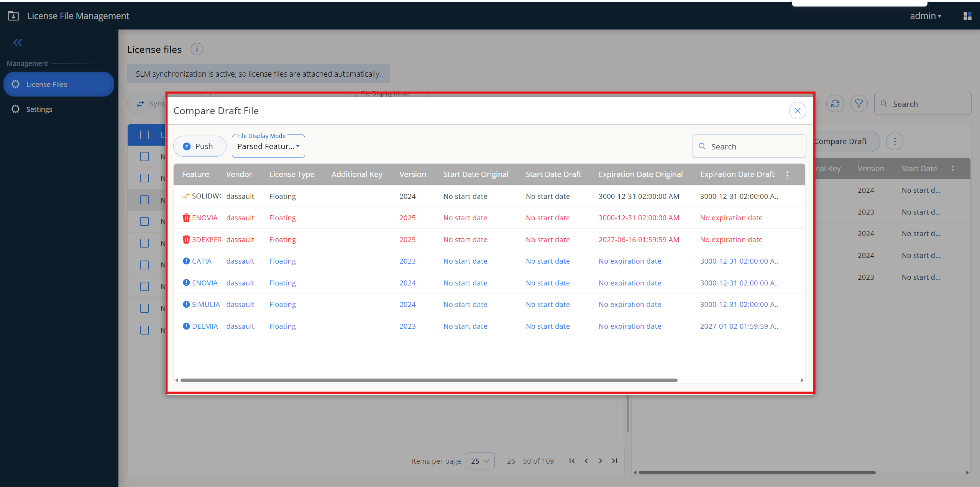
Task: Click the License File Management logo icon
Action: (13, 16)
